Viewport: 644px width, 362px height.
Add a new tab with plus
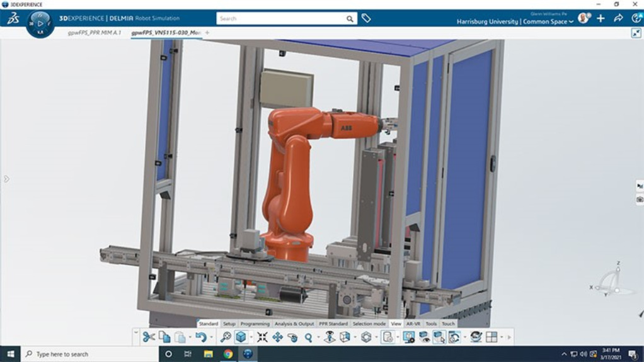pyautogui.click(x=207, y=33)
